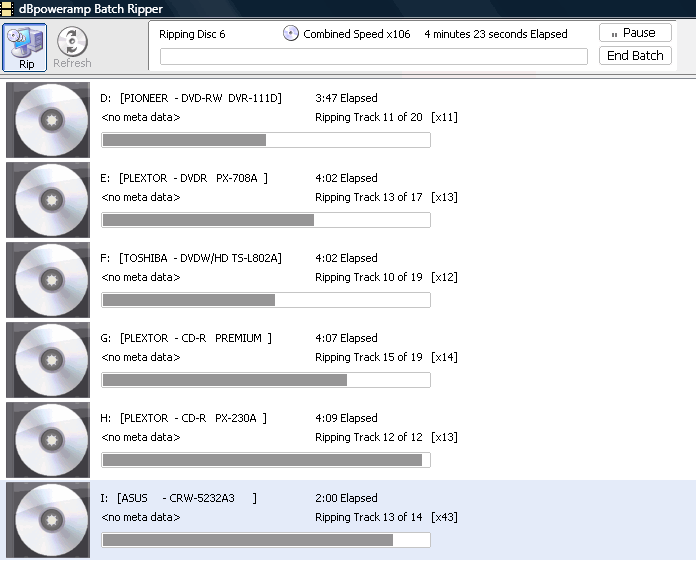Image resolution: width=696 pixels, height=568 pixels.
Task: Click 'Combined Speed x106' text
Action: (x=357, y=34)
